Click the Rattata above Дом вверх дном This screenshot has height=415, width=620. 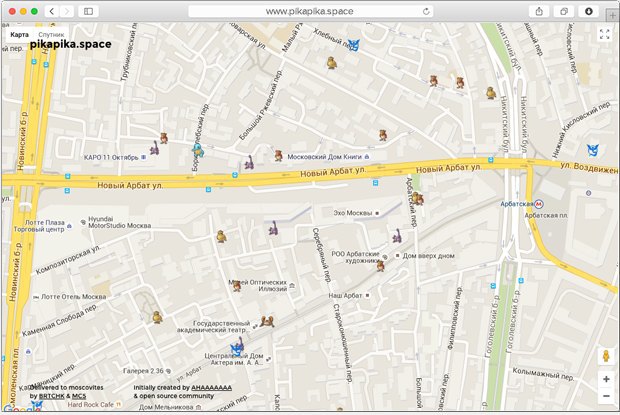coord(397,236)
